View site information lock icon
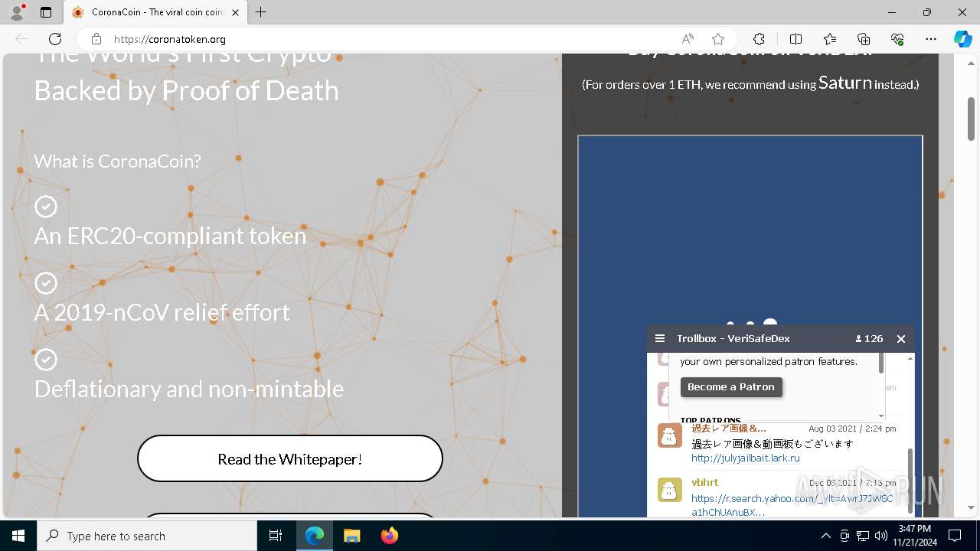The height and width of the screenshot is (551, 980). point(96,39)
